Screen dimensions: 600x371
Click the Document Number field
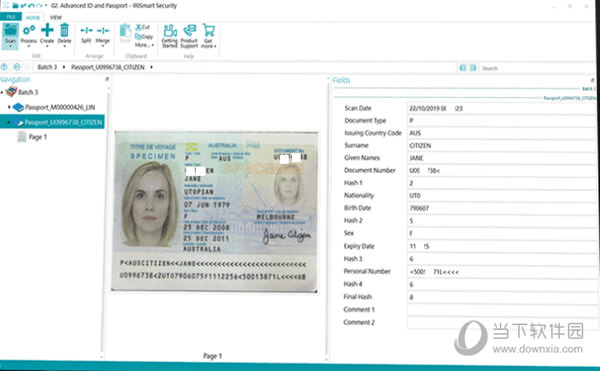coord(501,171)
